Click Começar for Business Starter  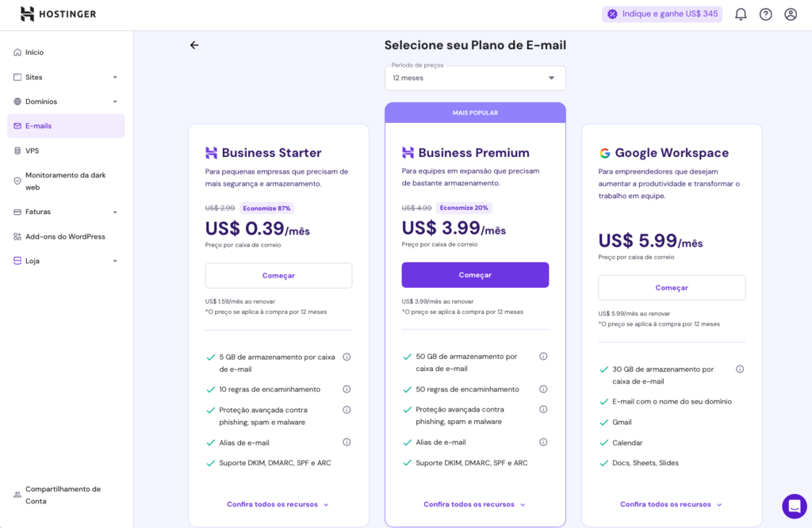[278, 275]
